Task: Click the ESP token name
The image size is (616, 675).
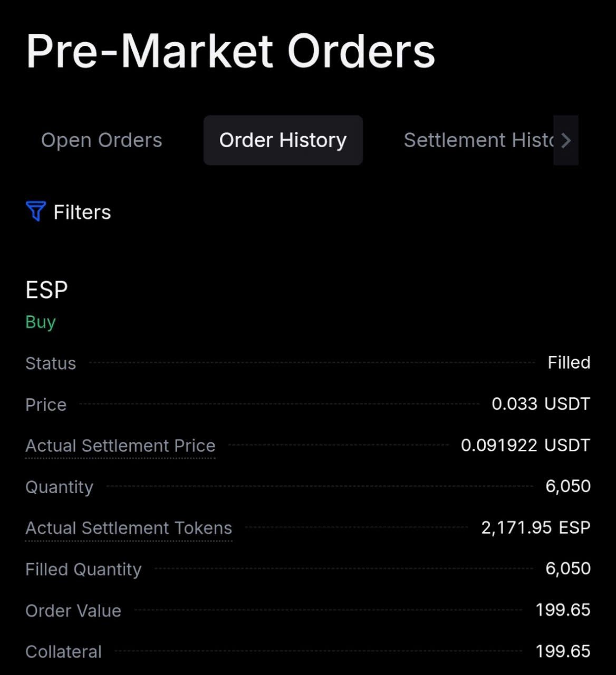Action: click(46, 290)
